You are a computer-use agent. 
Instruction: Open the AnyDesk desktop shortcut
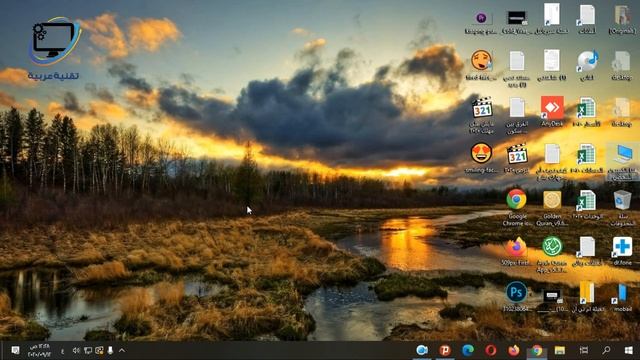point(552,111)
